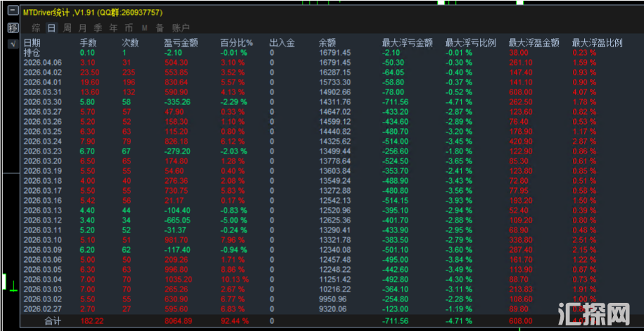Click the MTDriver统计 V1.91 title text

(x=92, y=13)
